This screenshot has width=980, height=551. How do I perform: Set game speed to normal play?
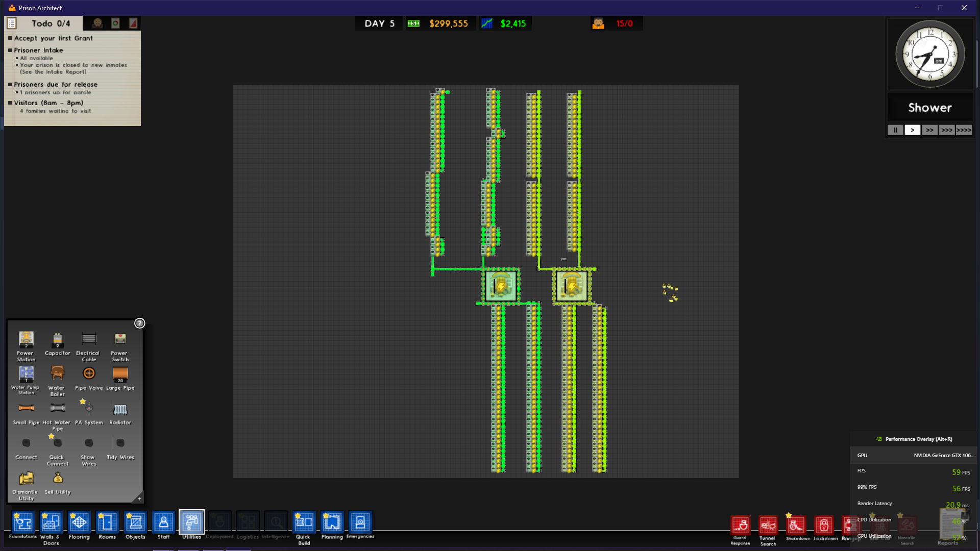[912, 130]
